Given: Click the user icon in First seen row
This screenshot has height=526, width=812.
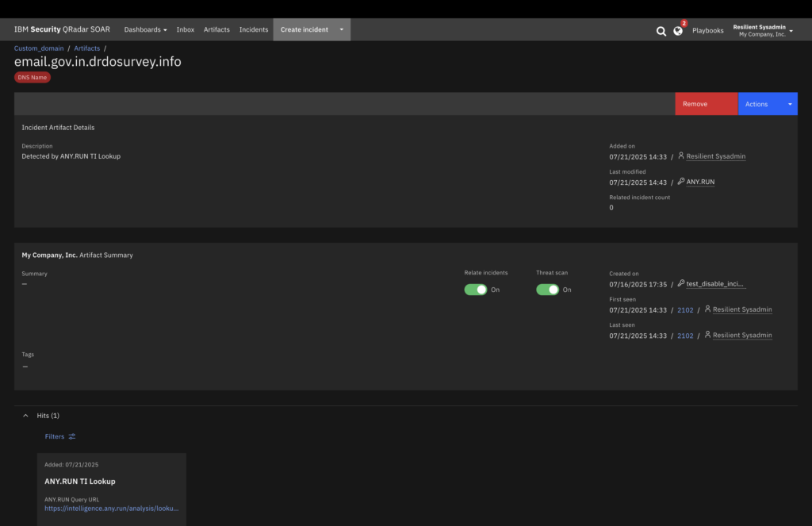Looking at the screenshot, I should pyautogui.click(x=707, y=309).
